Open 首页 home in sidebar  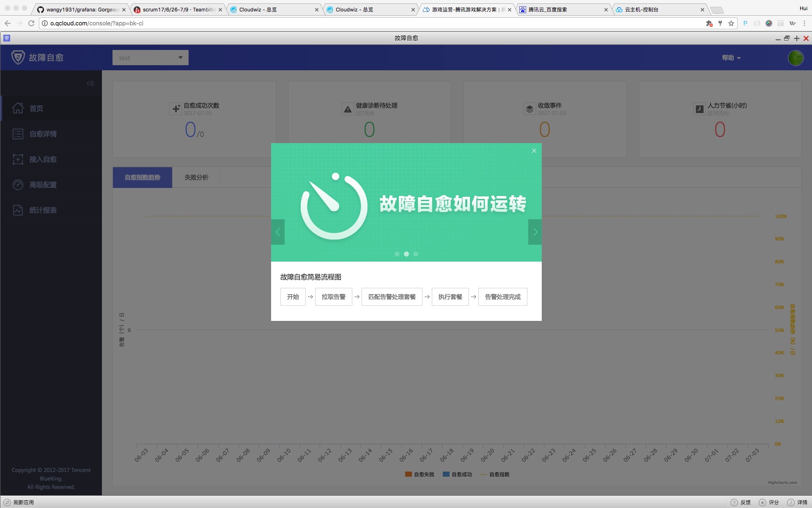pos(36,108)
